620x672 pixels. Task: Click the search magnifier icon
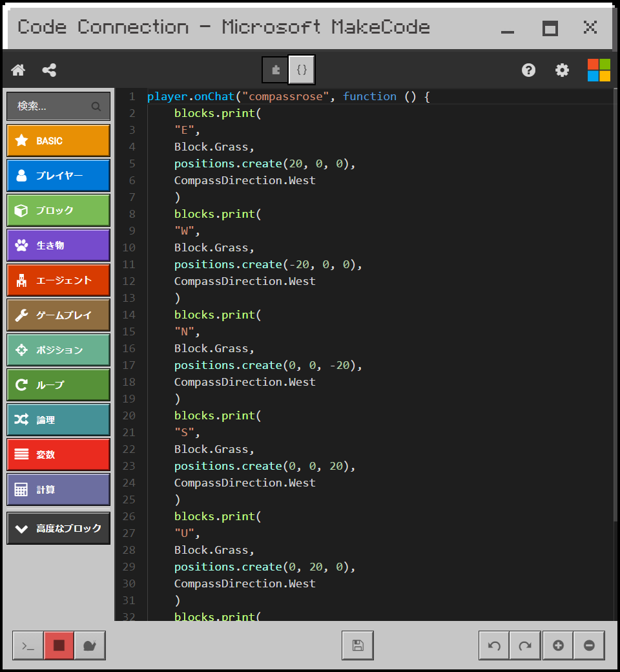(x=96, y=106)
